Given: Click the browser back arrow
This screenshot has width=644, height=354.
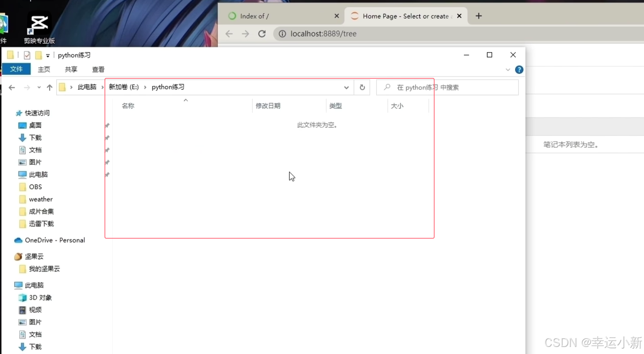Looking at the screenshot, I should 229,34.
